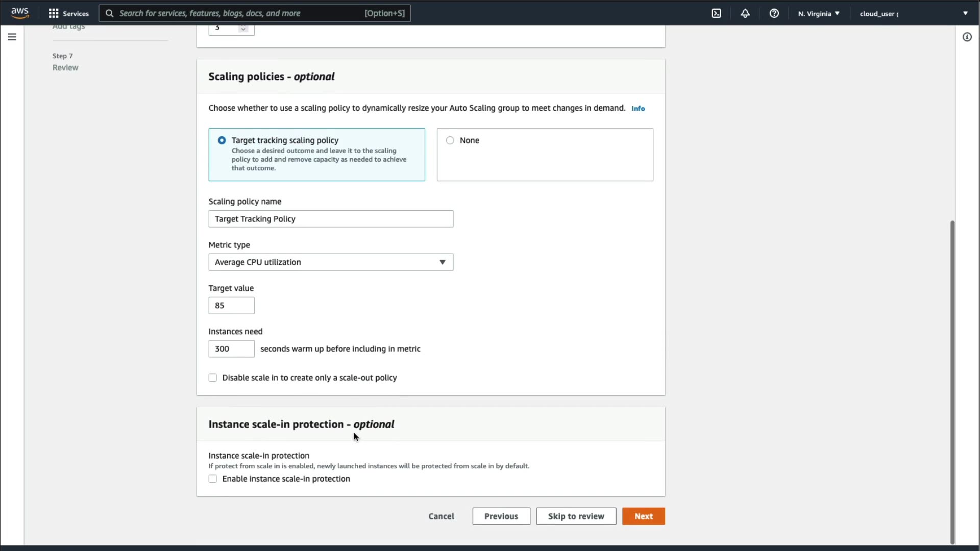Click the search magnifier icon
This screenshot has width=980, height=551.
[109, 13]
